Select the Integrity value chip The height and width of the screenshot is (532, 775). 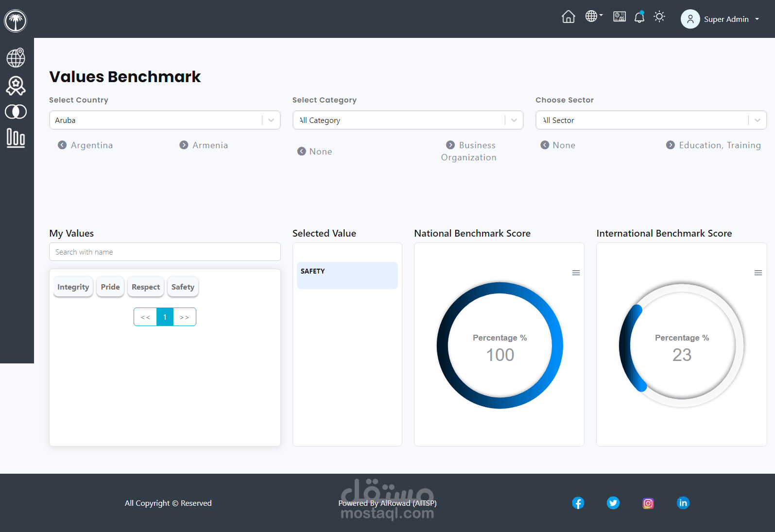(73, 287)
